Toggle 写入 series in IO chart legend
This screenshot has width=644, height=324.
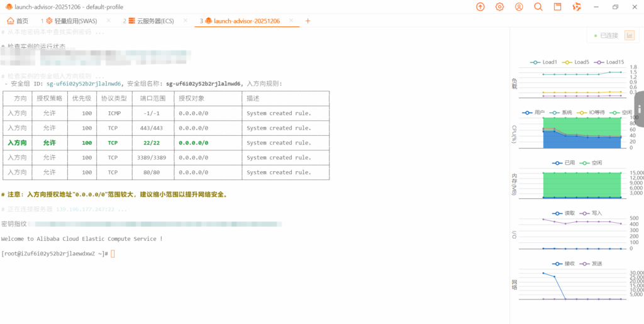pyautogui.click(x=591, y=213)
